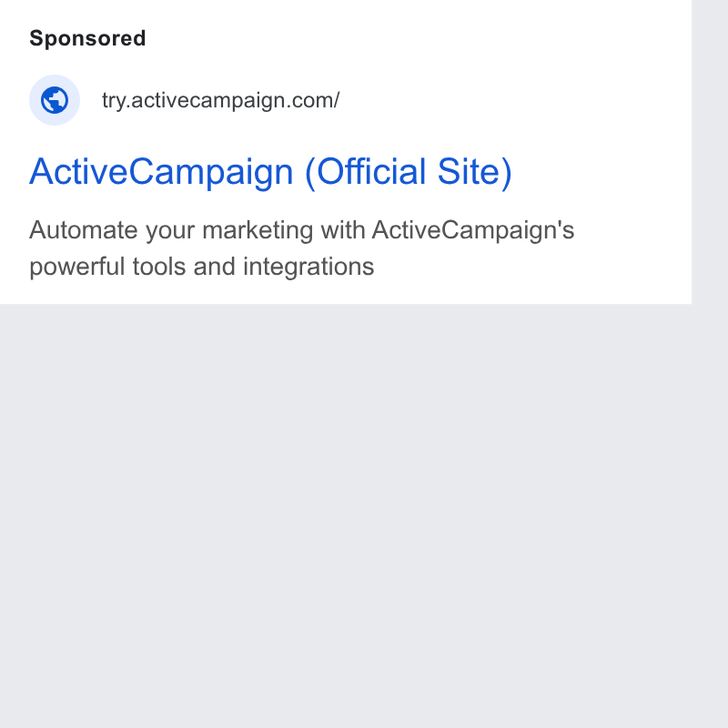Click the gray strip right of the ad card

(x=710, y=364)
